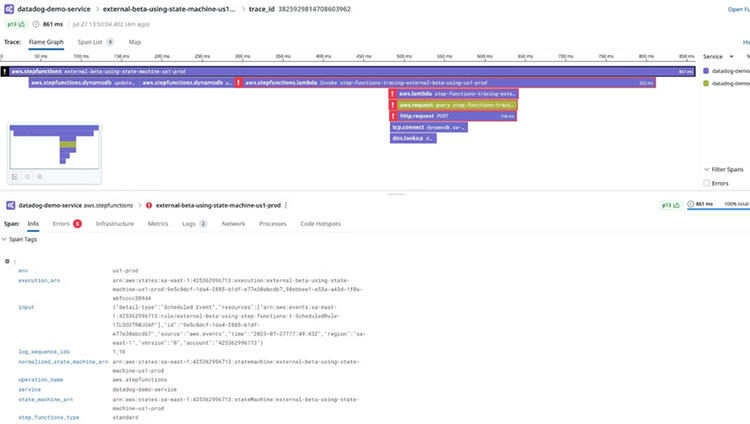Screen dimensions: 750x424
Task: Select the tcp.connect dynamodb span
Action: click(x=429, y=127)
